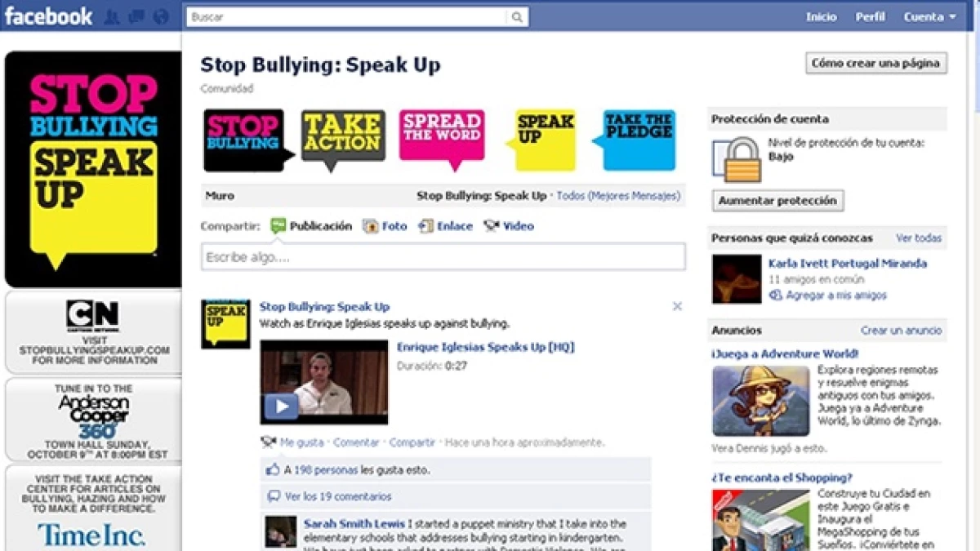Click the large Stop Bullying Speak Up profile image
Viewport: 980px width, 551px height.
pos(93,169)
